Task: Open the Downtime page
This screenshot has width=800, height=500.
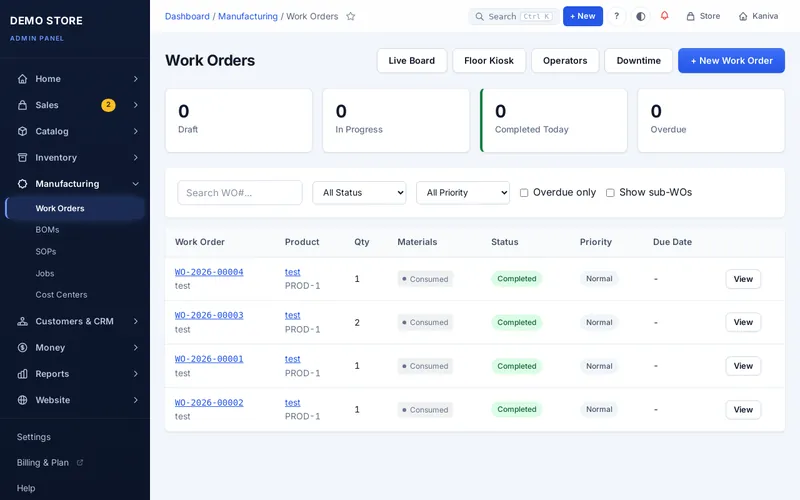Action: coord(638,61)
